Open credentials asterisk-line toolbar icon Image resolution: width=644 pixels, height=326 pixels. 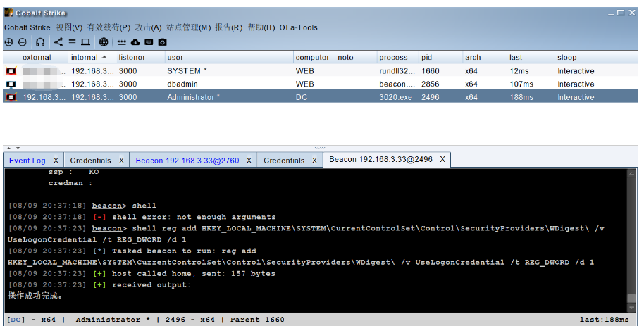122,42
